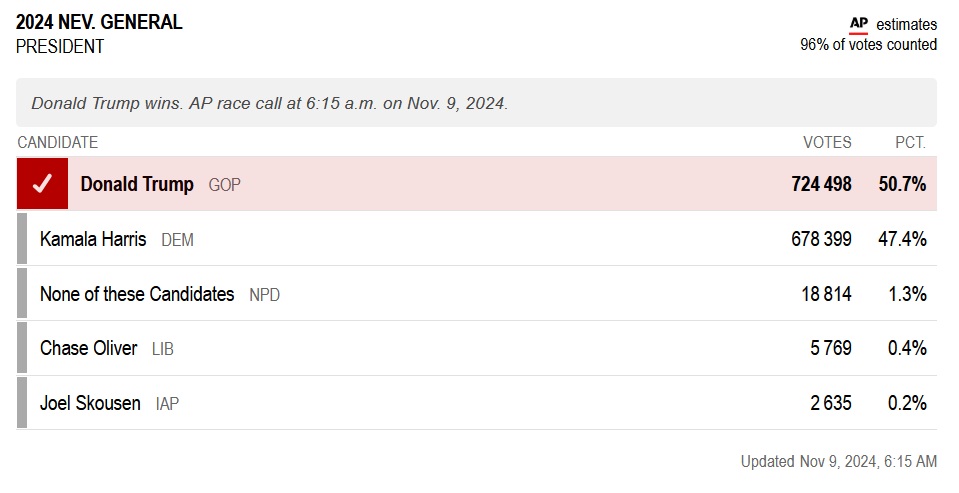Select the Donald Trump candidate name
This screenshot has width=959, height=493.
tap(137, 184)
